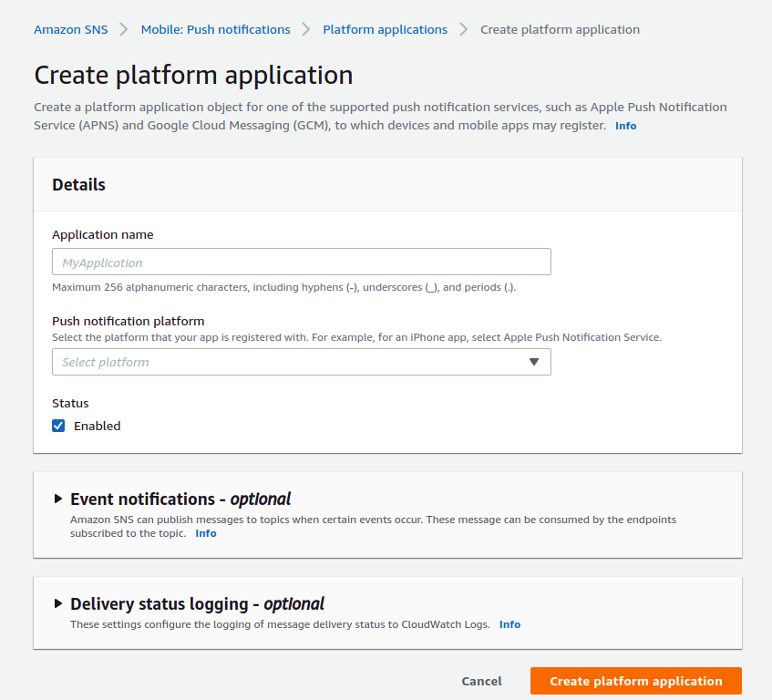The width and height of the screenshot is (772, 700).
Task: Click the down arrow in platform selector
Action: click(x=534, y=362)
